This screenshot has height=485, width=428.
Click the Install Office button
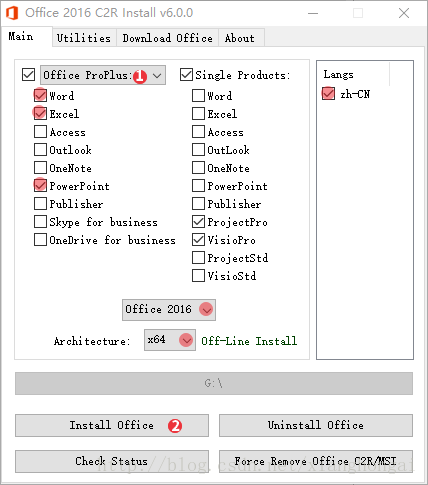112,425
